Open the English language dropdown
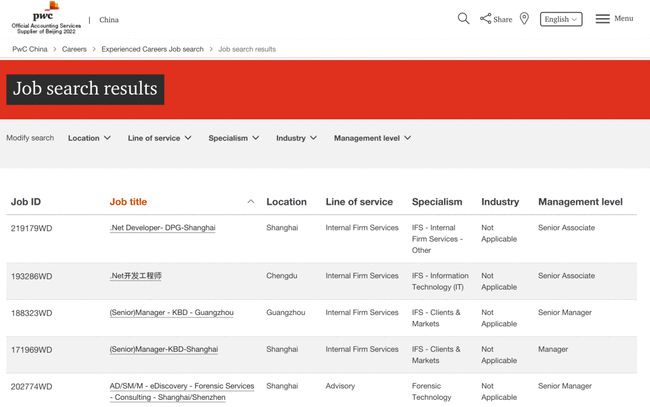 pyautogui.click(x=561, y=19)
